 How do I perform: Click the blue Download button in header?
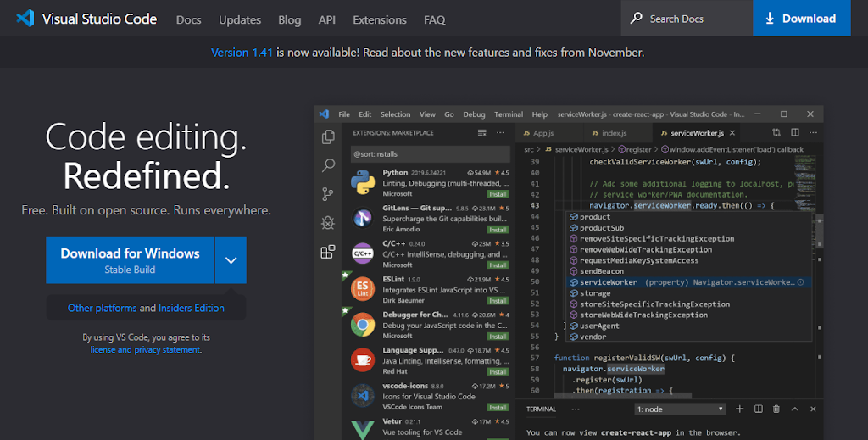[802, 19]
